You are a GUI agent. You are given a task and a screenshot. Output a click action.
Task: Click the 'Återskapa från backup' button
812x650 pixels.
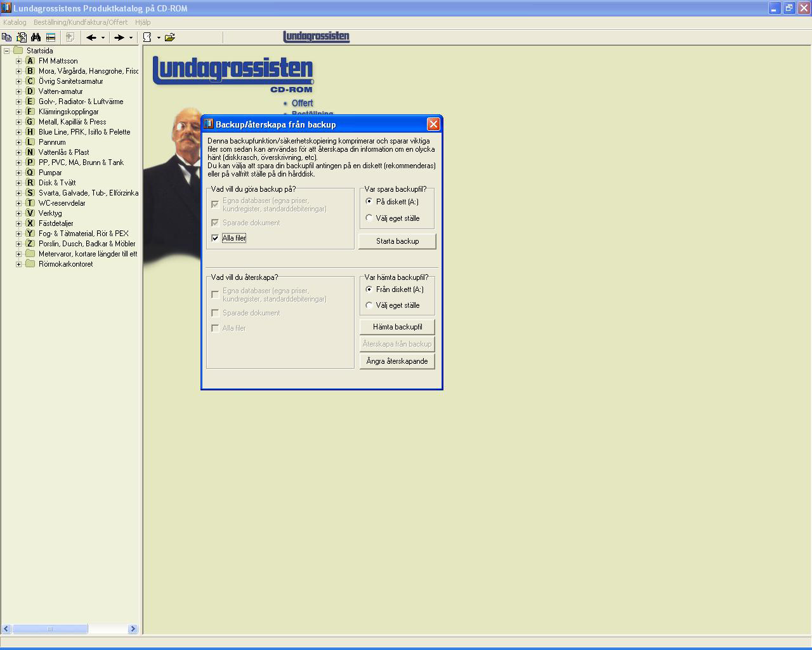click(397, 344)
